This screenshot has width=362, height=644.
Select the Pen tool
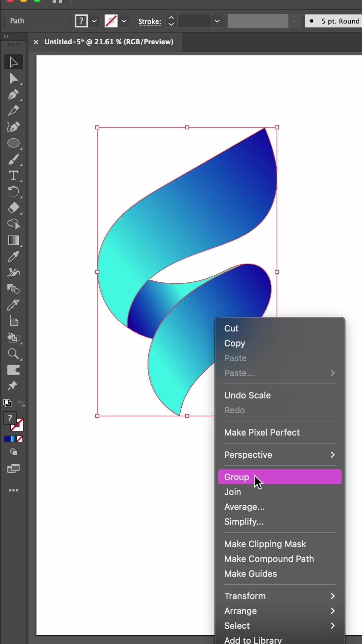[13, 95]
